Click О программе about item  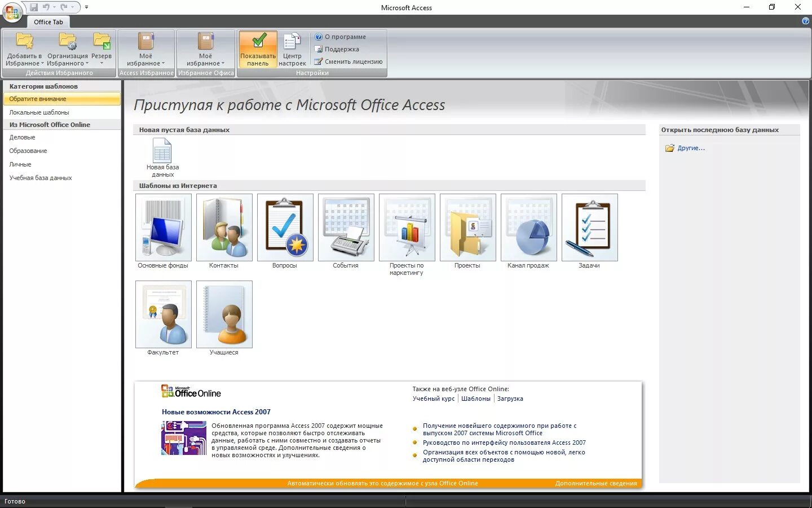pos(340,37)
